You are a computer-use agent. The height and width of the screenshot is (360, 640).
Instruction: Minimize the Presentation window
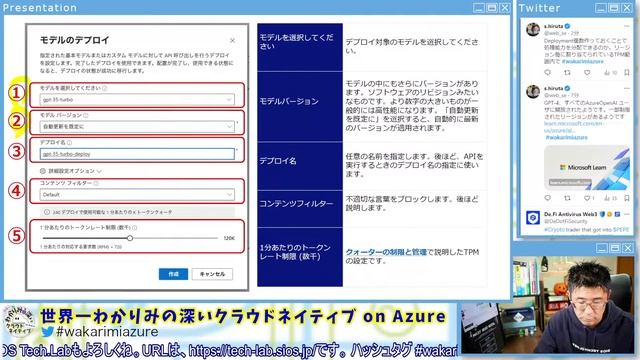pyautogui.click(x=479, y=8)
